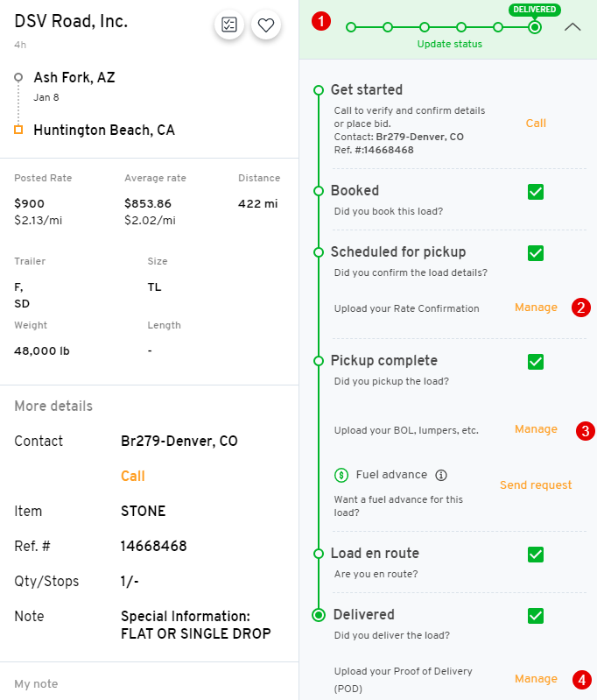This screenshot has height=700, width=597.
Task: Uncheck the Delivered checkbox
Action: [x=536, y=616]
